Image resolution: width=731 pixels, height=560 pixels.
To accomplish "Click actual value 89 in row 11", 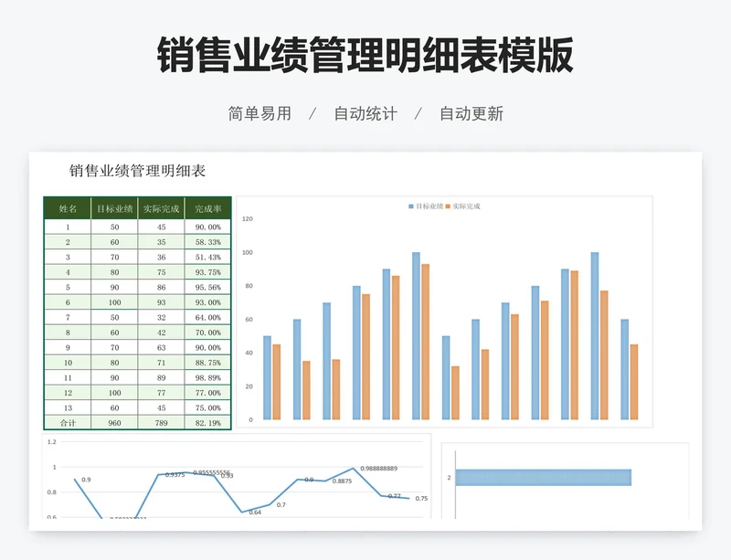I will tap(162, 377).
